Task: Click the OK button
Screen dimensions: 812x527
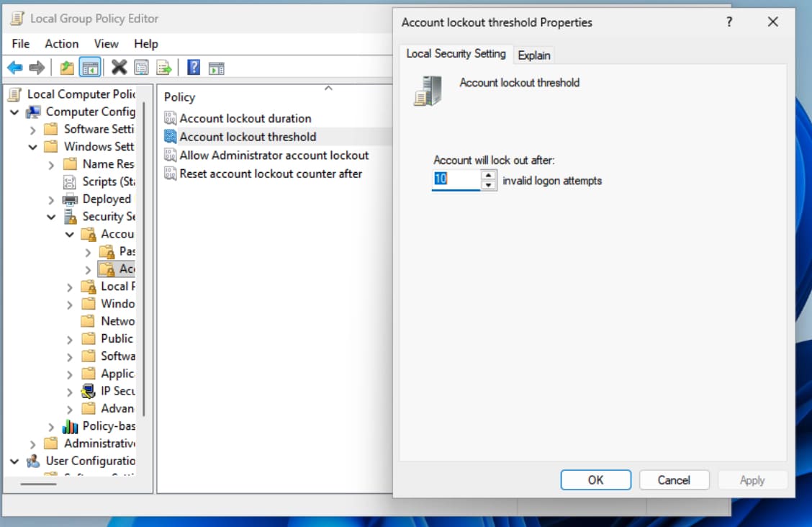Action: coord(596,479)
